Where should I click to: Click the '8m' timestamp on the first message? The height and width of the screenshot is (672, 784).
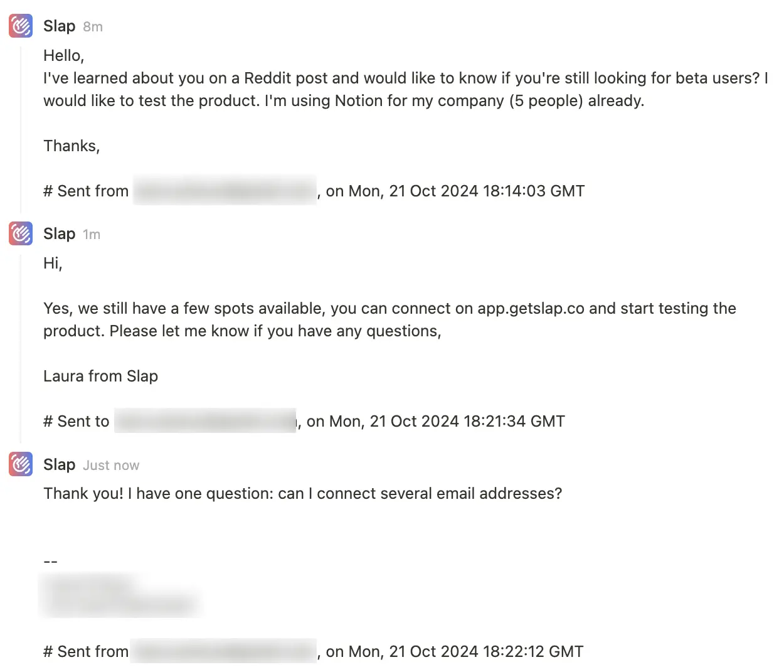[93, 26]
